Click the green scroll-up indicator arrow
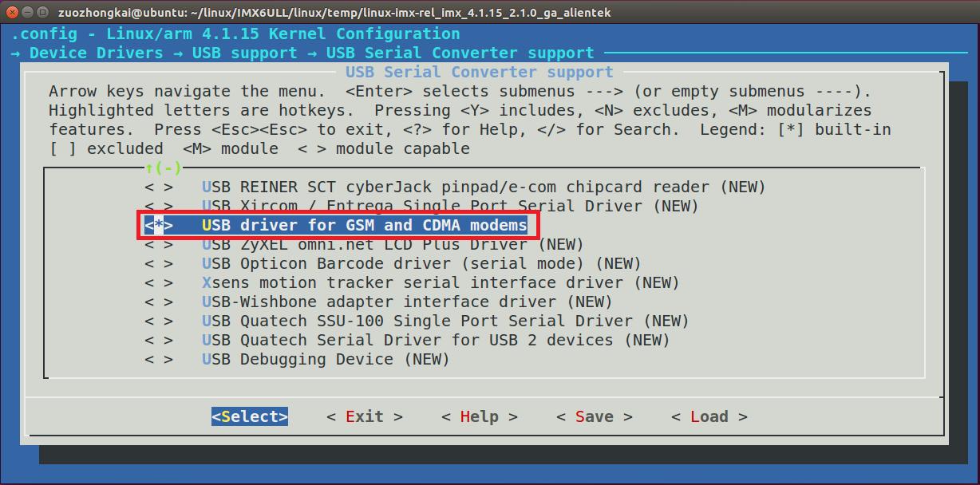The image size is (980, 485). (x=149, y=168)
